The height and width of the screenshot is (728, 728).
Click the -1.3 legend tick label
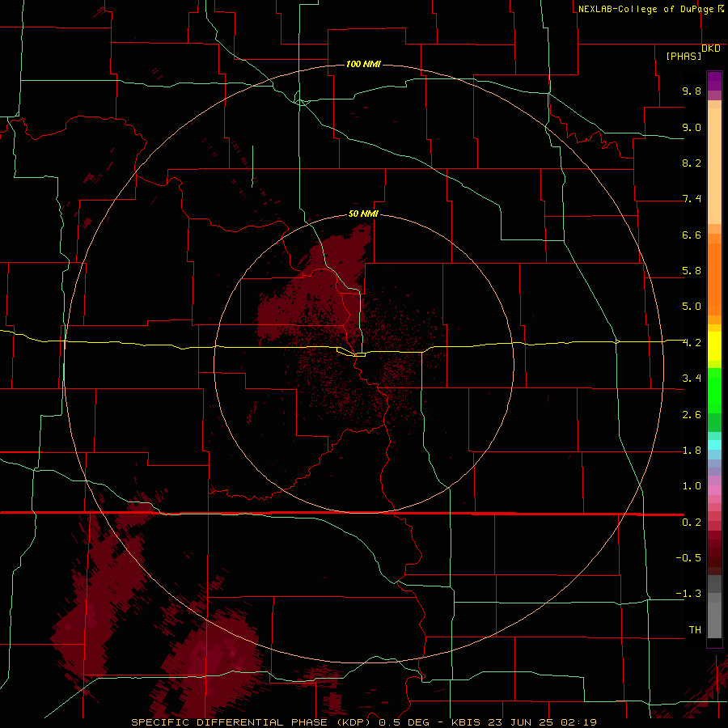[688, 594]
